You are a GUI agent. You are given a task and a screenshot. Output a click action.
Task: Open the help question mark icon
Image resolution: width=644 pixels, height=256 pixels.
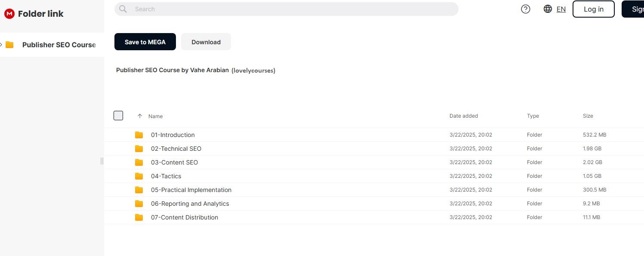(x=525, y=9)
